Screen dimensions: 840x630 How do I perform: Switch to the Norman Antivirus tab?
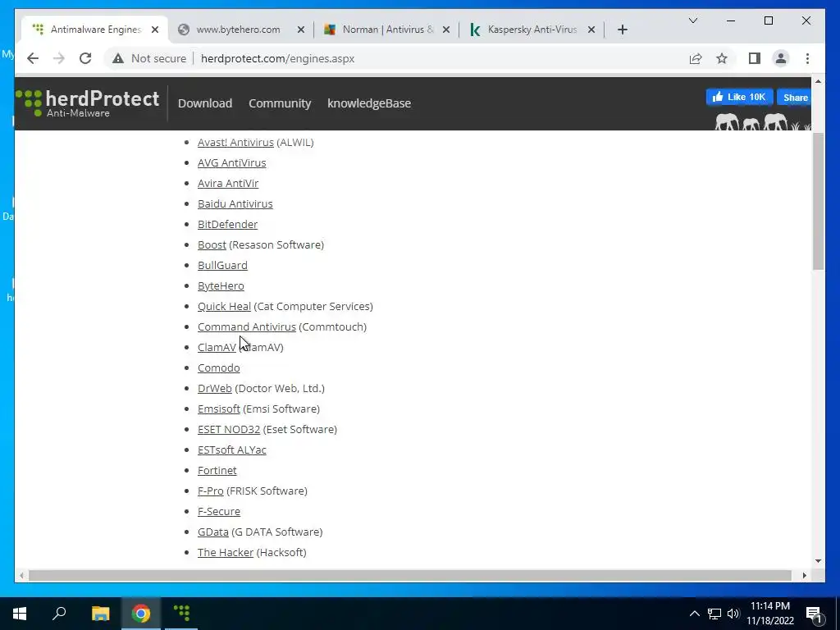(387, 30)
